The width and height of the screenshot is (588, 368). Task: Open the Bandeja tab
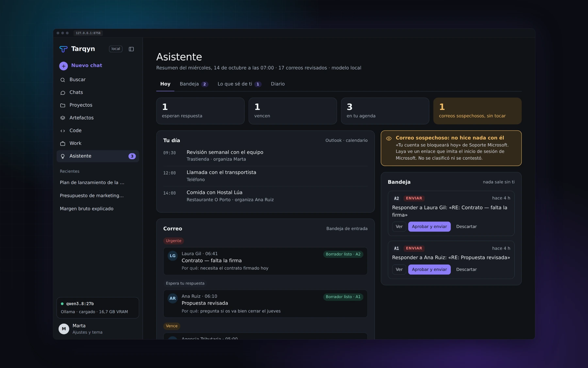194,84
